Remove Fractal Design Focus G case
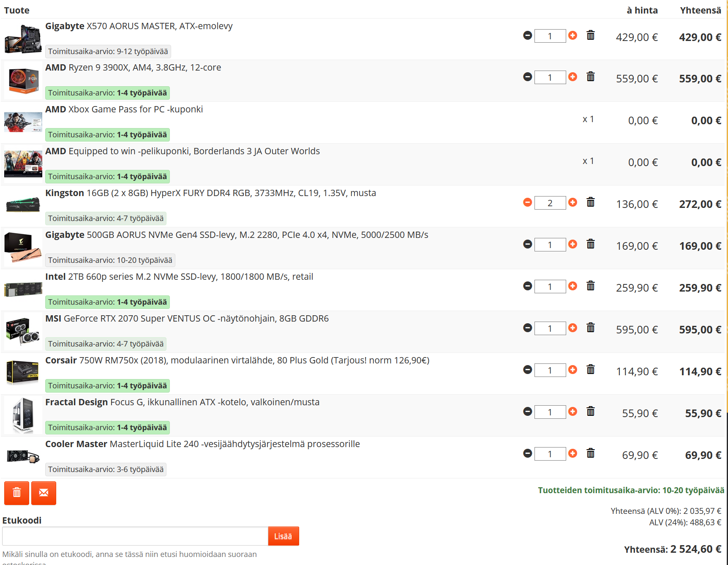Screen dimensions: 728x565 590,411
